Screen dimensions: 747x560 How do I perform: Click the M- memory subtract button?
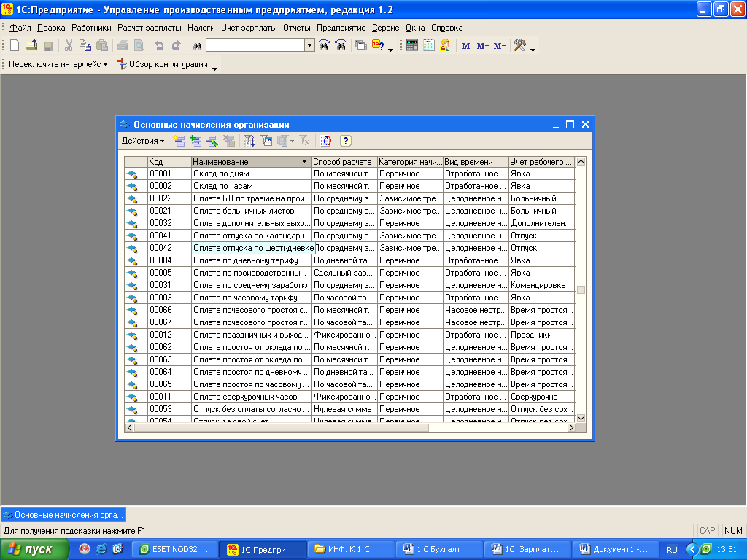(500, 46)
